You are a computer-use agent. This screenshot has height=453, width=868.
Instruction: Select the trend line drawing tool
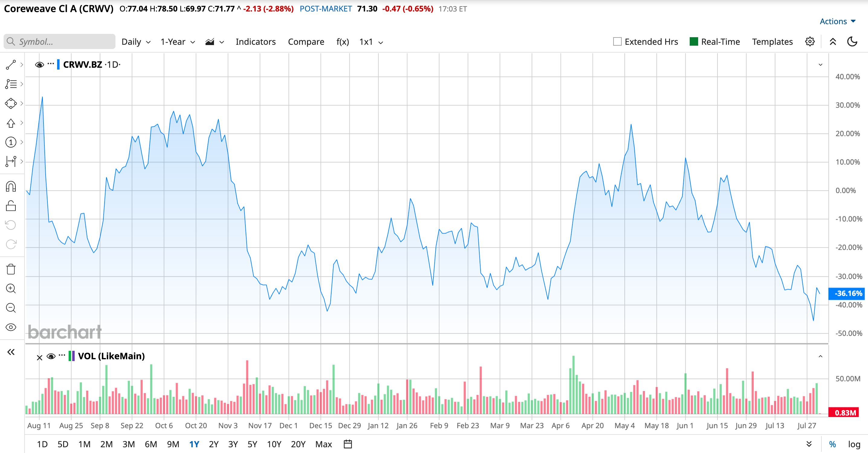pos(11,65)
